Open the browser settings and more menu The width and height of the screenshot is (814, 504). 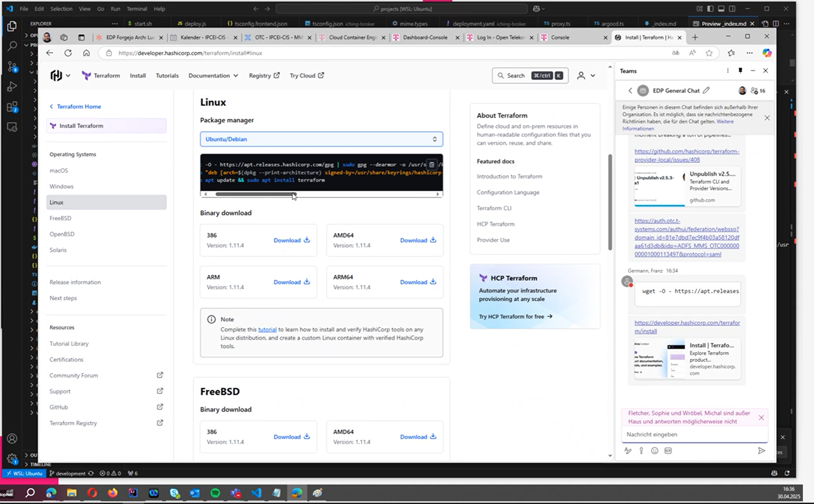(x=750, y=53)
